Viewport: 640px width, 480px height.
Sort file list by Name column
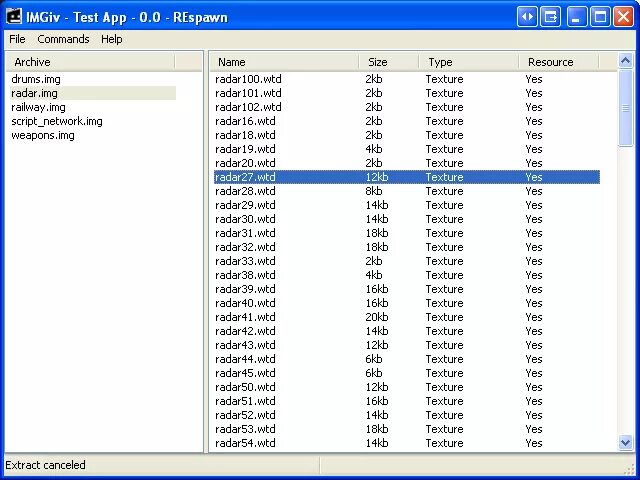(285, 62)
